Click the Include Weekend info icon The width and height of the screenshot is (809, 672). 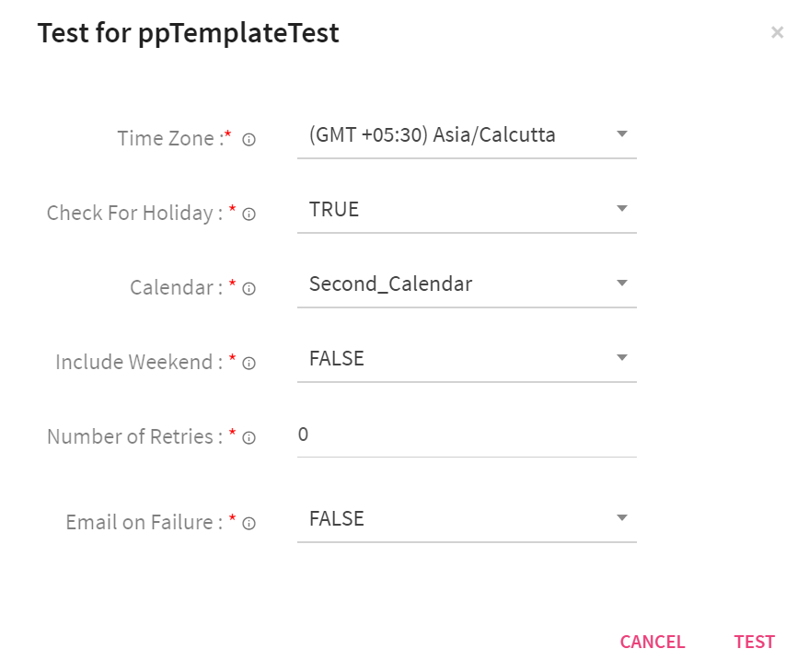click(x=248, y=363)
